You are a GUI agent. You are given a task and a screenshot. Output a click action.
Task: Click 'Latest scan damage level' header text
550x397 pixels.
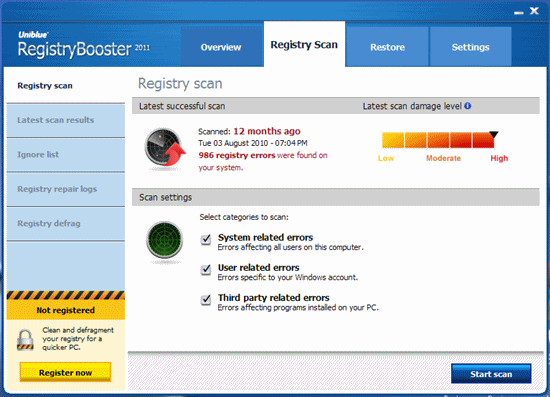[412, 106]
